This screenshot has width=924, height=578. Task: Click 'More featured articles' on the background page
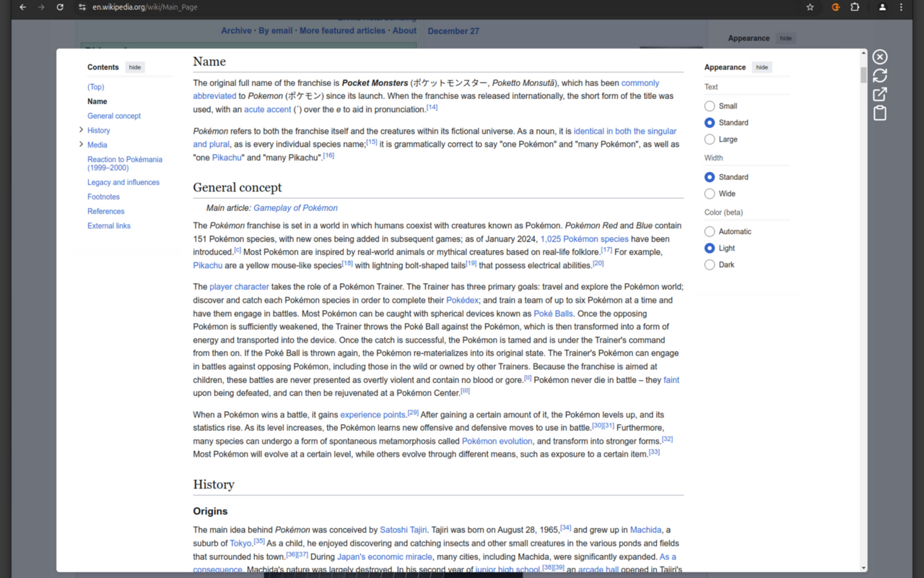point(343,31)
